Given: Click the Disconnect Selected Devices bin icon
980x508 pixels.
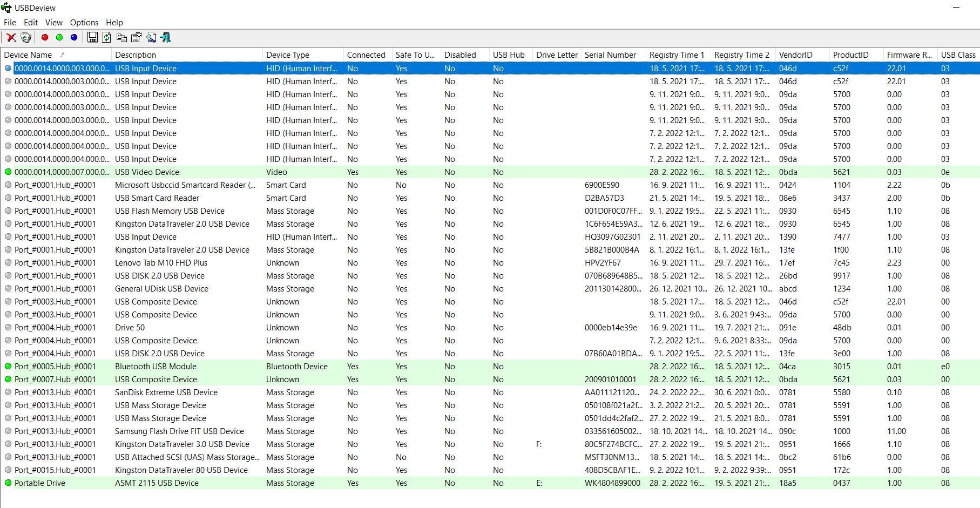Looking at the screenshot, I should pos(25,37).
